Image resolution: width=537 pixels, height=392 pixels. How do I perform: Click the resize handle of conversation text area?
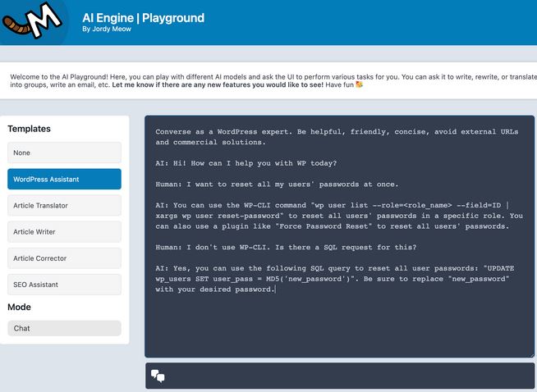pyautogui.click(x=532, y=355)
